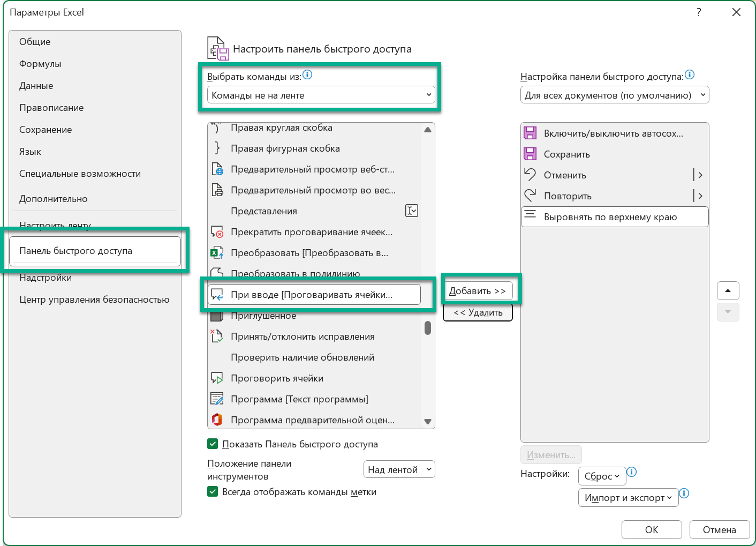This screenshot has height=546, width=756.
Task: Click the speak cells on enter icon
Action: [x=217, y=295]
